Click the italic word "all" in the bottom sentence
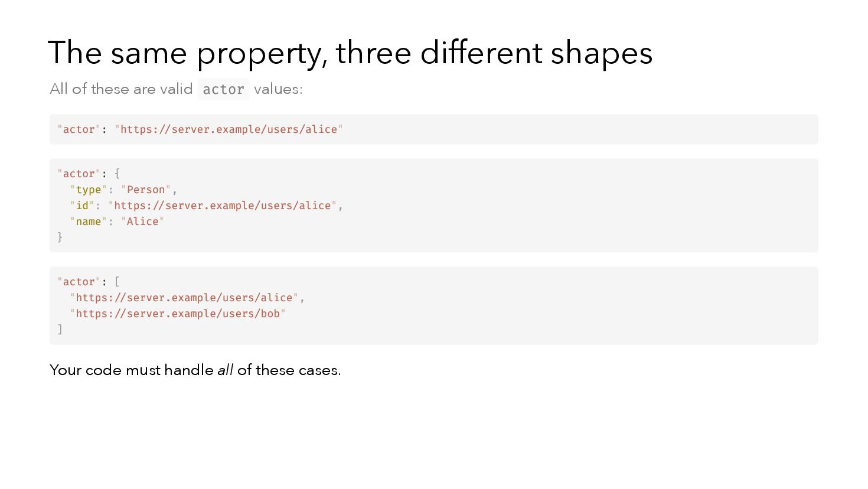The height and width of the screenshot is (489, 868). point(225,370)
